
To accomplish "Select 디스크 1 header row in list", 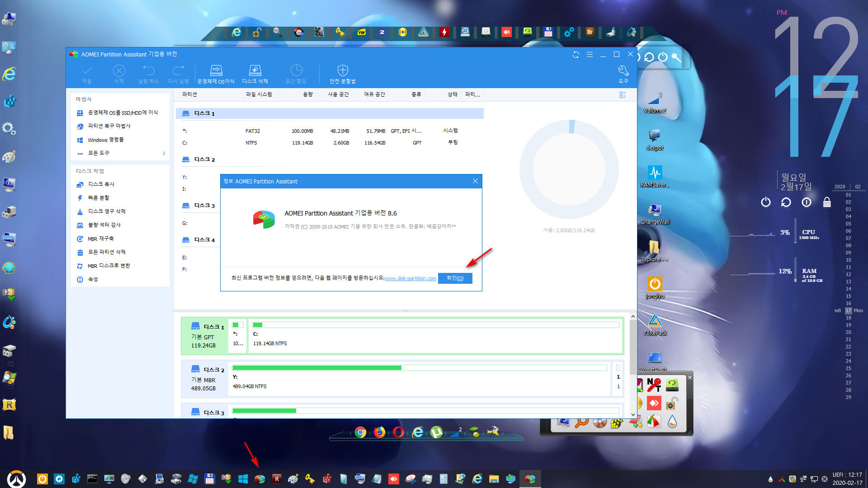I will (x=330, y=113).
